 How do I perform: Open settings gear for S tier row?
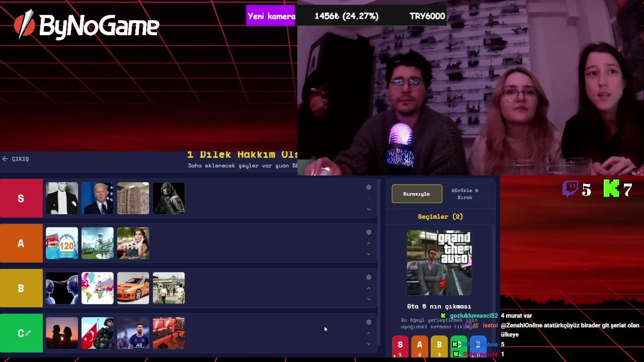[x=369, y=188]
